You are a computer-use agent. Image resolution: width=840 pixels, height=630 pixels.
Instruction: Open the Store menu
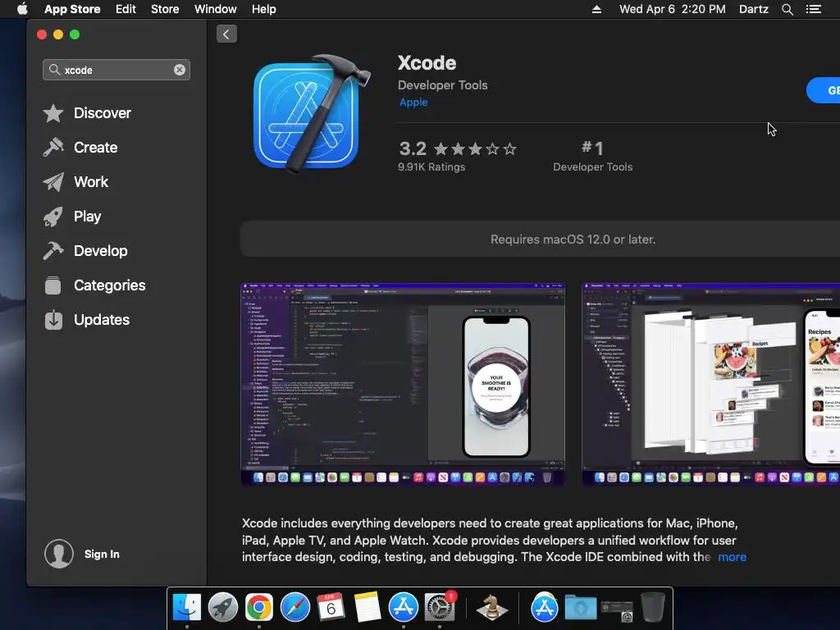[x=165, y=9]
